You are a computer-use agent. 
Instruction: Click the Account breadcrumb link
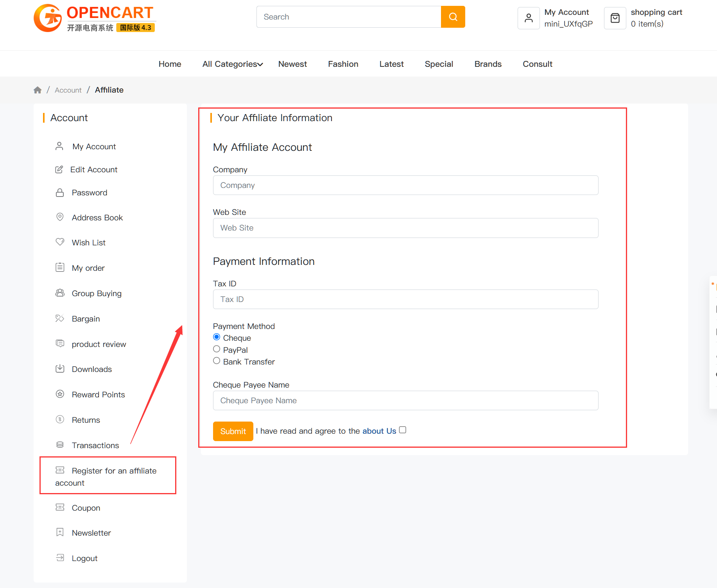pos(68,90)
